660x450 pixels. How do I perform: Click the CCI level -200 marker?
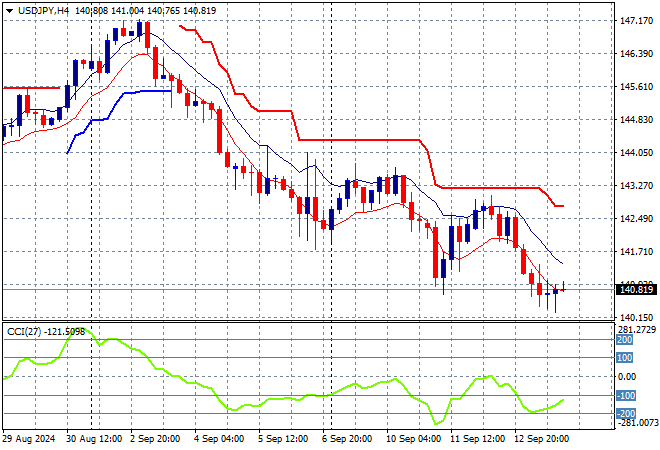pos(624,413)
